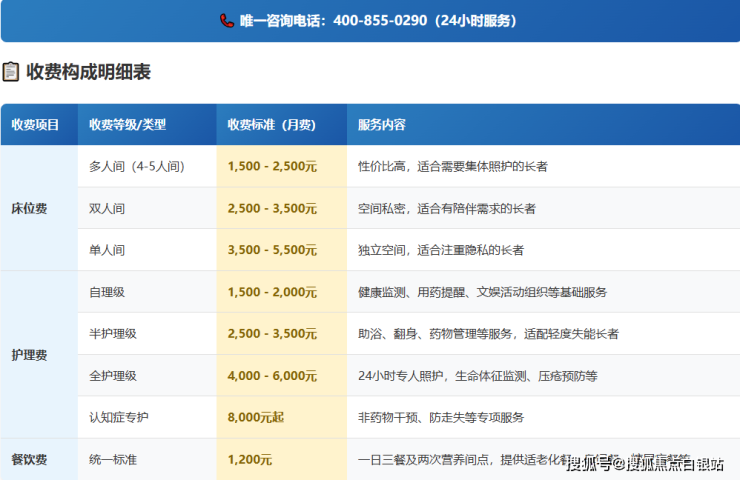Click the red phone icon in banner

[x=226, y=20]
